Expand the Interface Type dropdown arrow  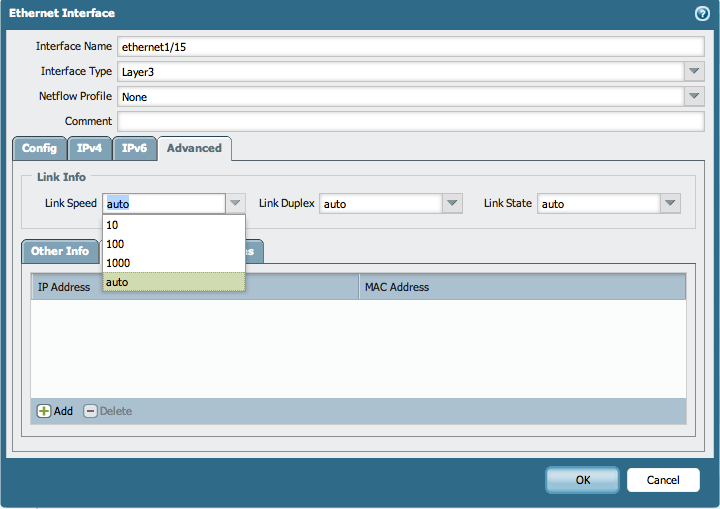pos(694,71)
